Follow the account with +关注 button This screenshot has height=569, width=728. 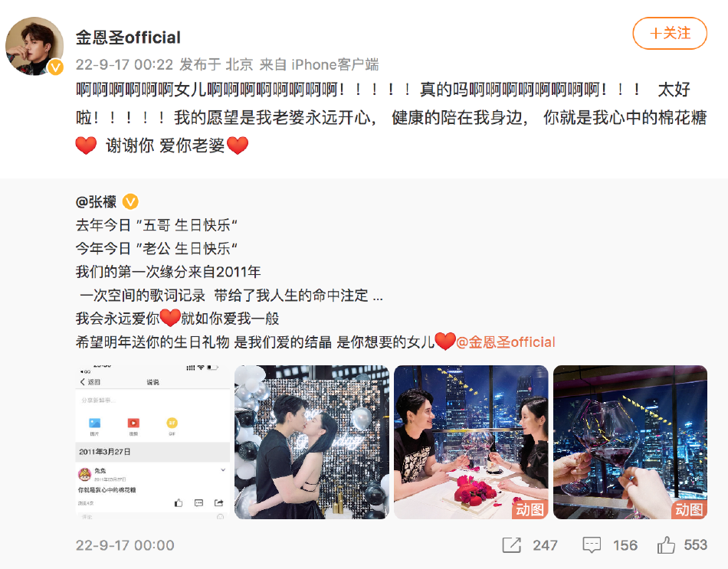tap(670, 34)
